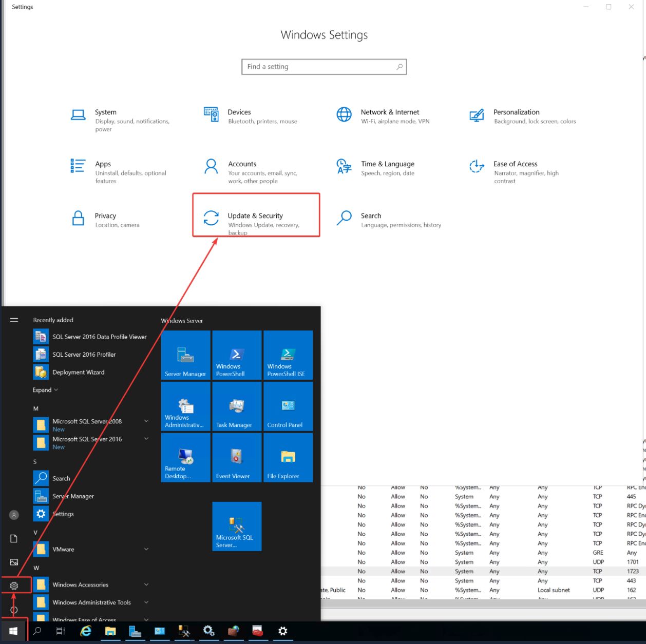Open Server Manager from the taskbar
The height and width of the screenshot is (644, 646).
tap(135, 631)
